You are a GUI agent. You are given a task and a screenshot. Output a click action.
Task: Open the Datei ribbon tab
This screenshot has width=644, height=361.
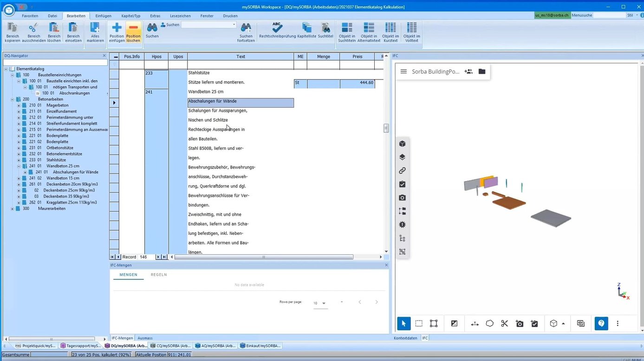coord(52,16)
